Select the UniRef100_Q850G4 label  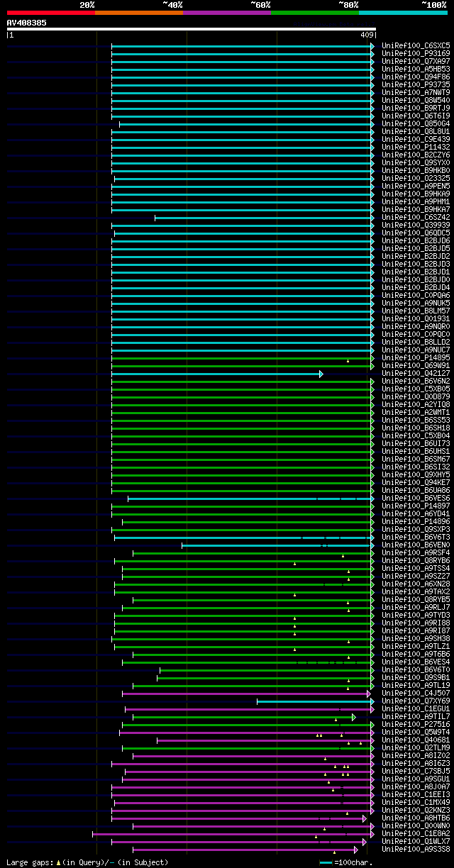(x=416, y=124)
